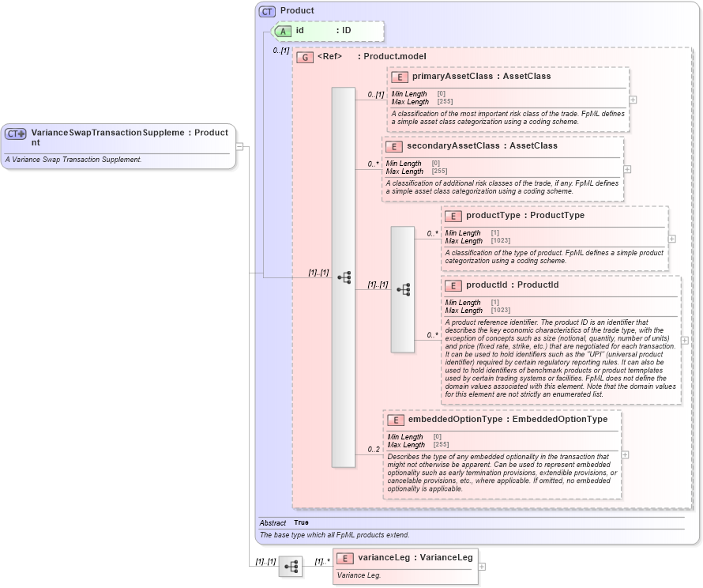
Task: Click the compositor icon linking productType and productId
Action: point(404,289)
